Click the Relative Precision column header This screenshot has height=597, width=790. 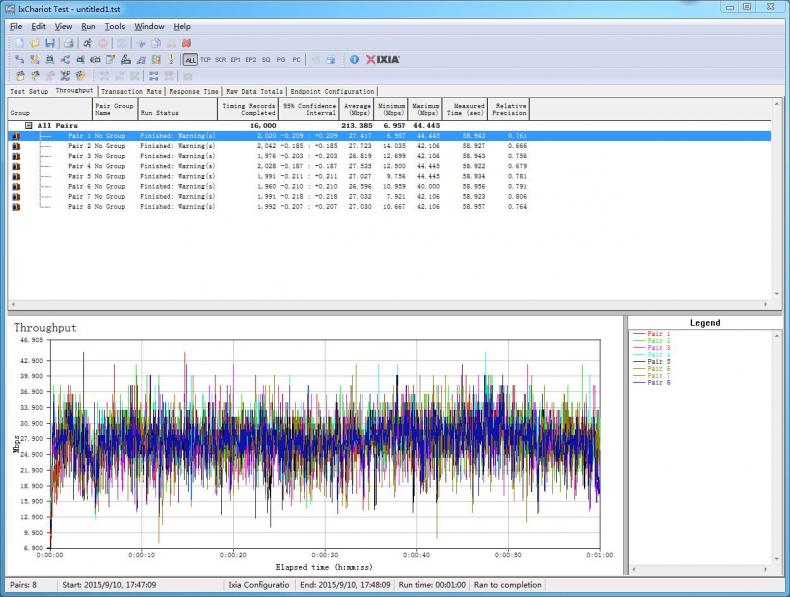509,109
